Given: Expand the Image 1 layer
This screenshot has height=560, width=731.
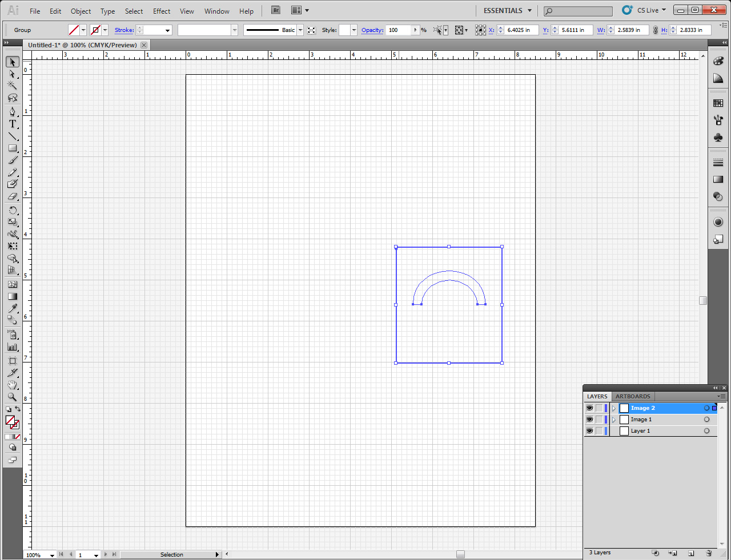Looking at the screenshot, I should [614, 420].
